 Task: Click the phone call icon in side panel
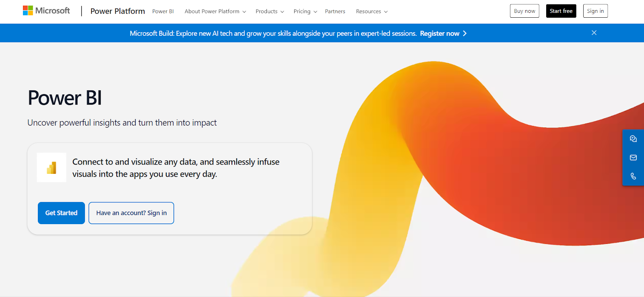click(633, 176)
